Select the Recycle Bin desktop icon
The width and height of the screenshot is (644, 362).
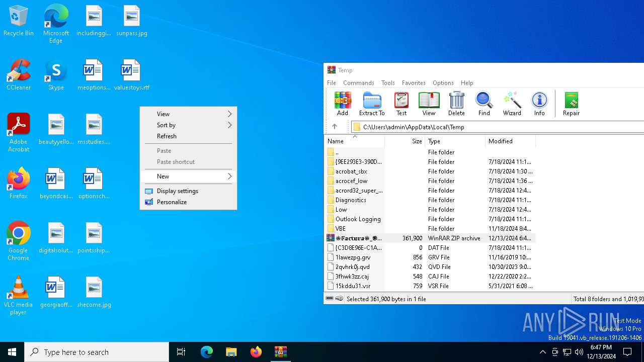(19, 21)
